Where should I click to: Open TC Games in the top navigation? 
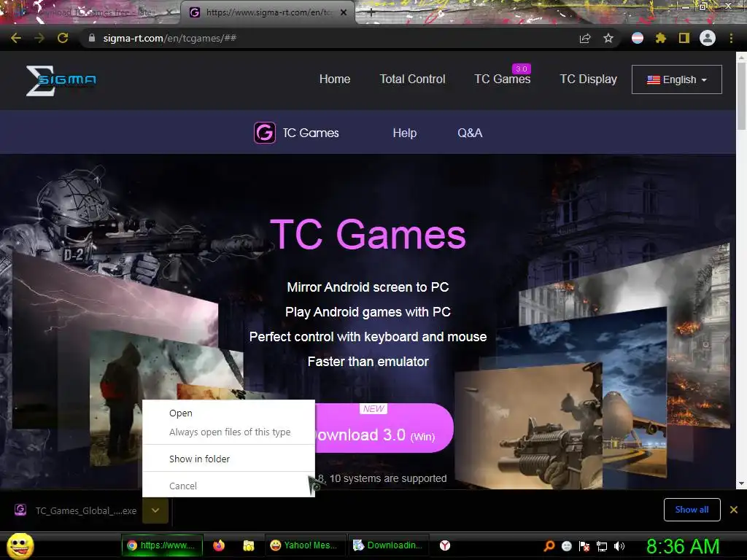tap(502, 79)
